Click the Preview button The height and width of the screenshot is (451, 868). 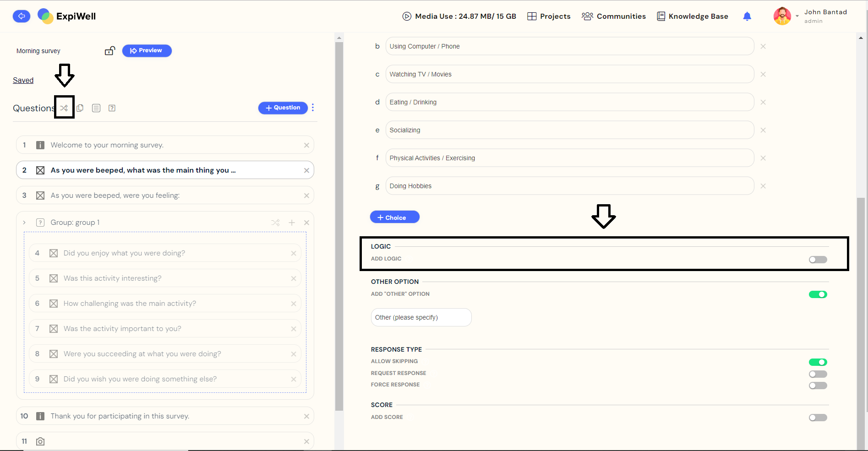[x=147, y=51]
